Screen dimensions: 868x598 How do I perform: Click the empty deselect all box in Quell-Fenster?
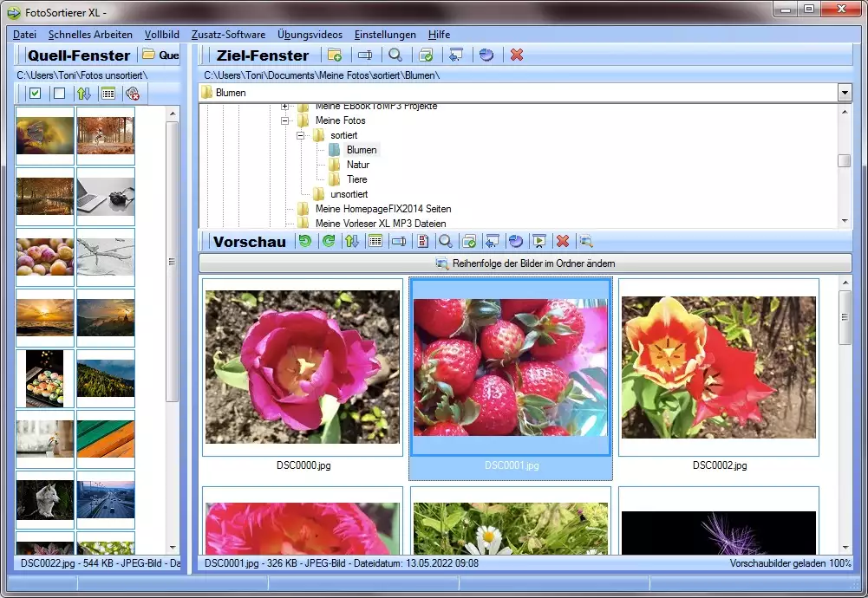[x=59, y=94]
